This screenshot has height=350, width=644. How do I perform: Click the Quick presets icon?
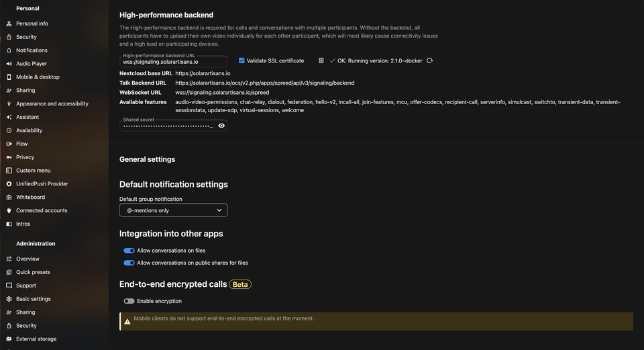coord(9,272)
